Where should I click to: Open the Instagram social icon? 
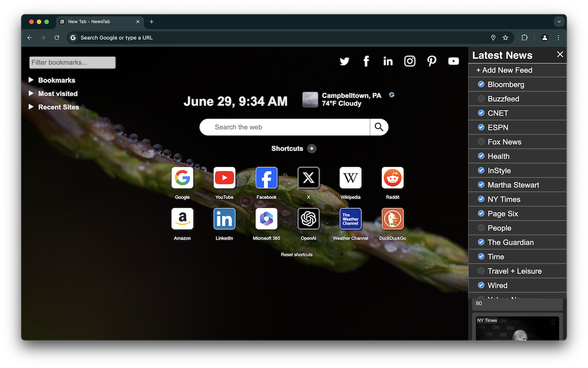(410, 61)
